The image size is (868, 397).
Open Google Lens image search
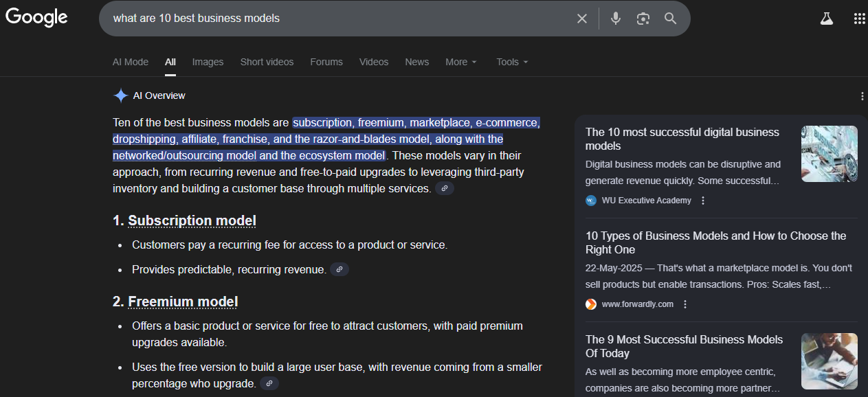(x=643, y=19)
